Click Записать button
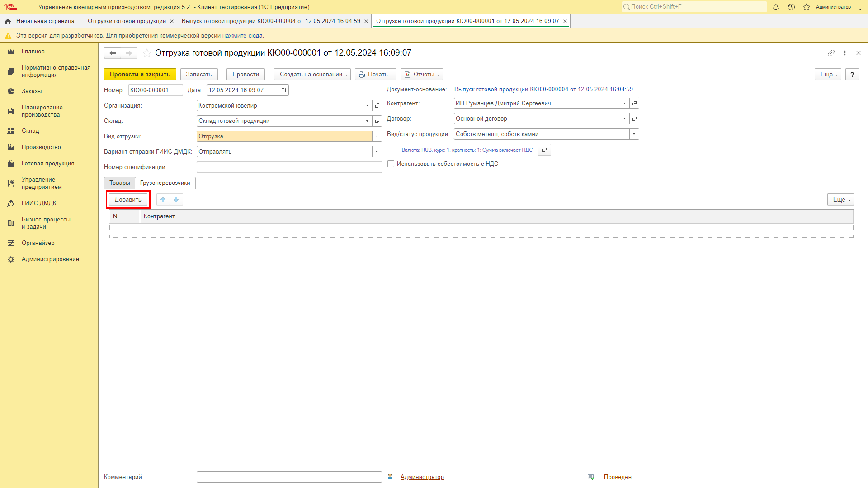 coord(199,75)
